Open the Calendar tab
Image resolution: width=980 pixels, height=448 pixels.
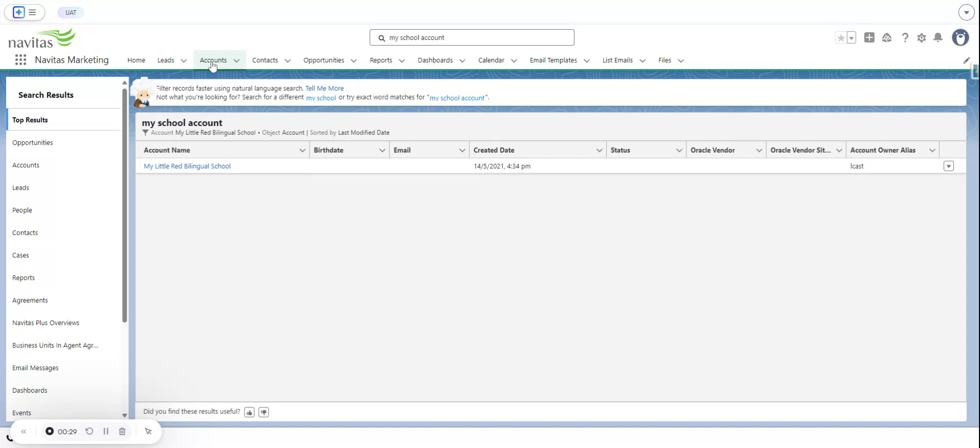coord(491,60)
